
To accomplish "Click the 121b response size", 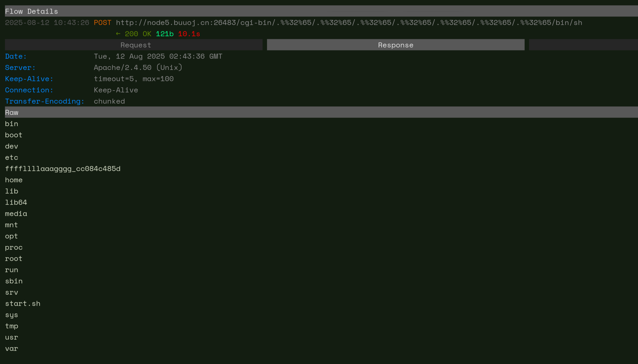I will click(x=165, y=34).
